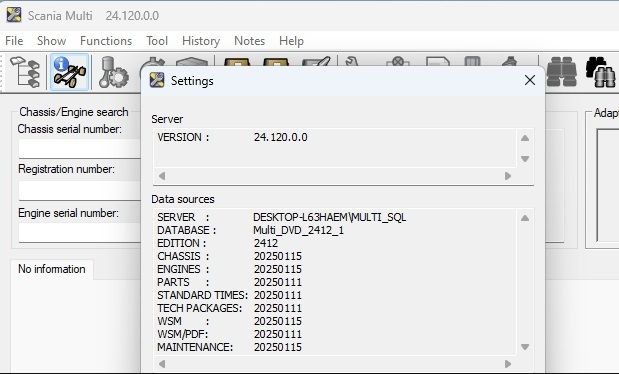The width and height of the screenshot is (619, 374).
Task: Open the History menu
Action: [201, 41]
